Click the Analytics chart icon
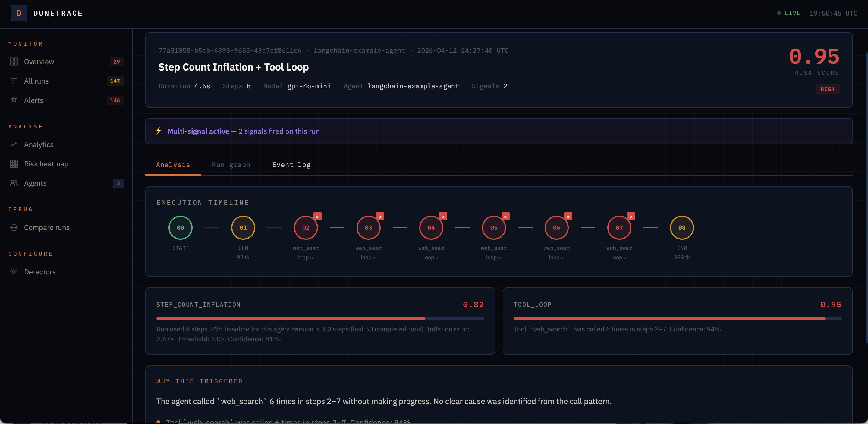 (x=14, y=144)
